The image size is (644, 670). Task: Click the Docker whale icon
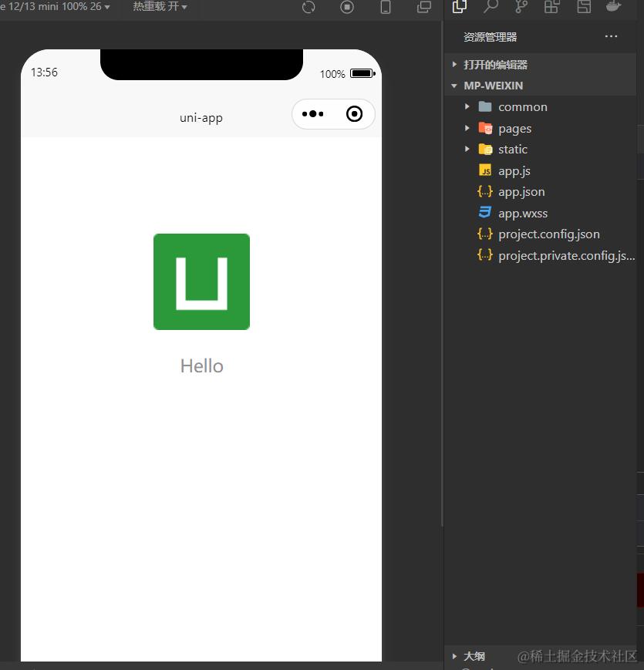pos(614,6)
